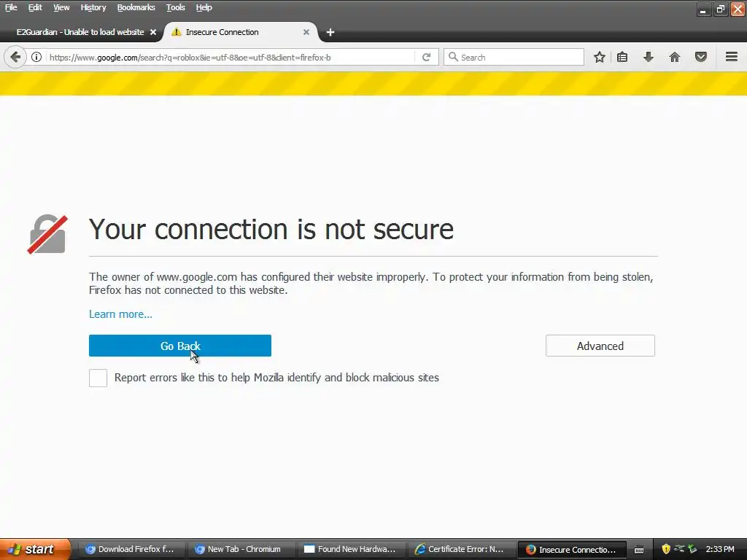Close the Insecure Connection tab
The height and width of the screenshot is (560, 747).
[306, 32]
